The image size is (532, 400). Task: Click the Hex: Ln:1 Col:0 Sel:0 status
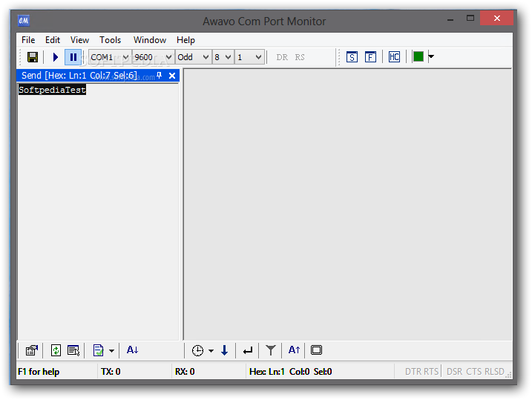click(x=290, y=372)
